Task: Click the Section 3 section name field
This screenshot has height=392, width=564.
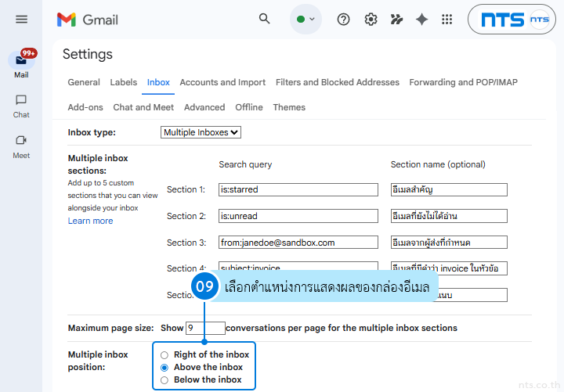Action: tap(449, 243)
